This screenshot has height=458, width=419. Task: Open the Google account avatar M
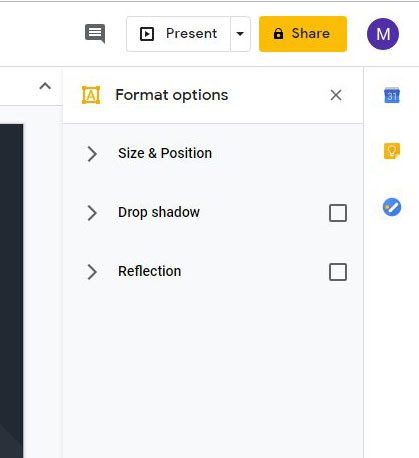point(383,34)
